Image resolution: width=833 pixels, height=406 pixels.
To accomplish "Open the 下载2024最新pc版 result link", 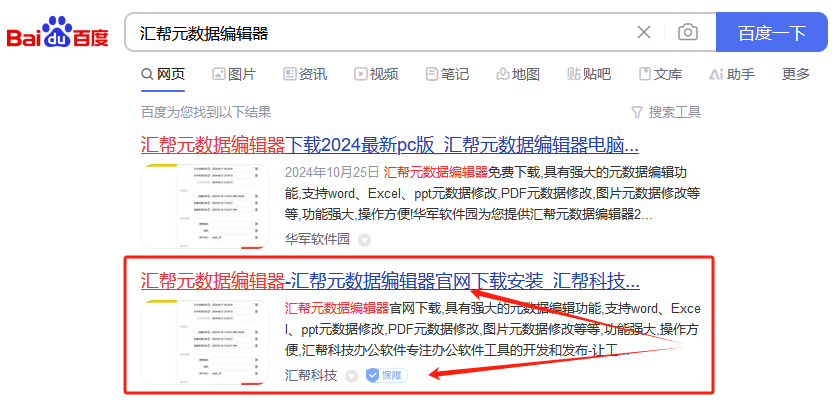I will click(390, 144).
